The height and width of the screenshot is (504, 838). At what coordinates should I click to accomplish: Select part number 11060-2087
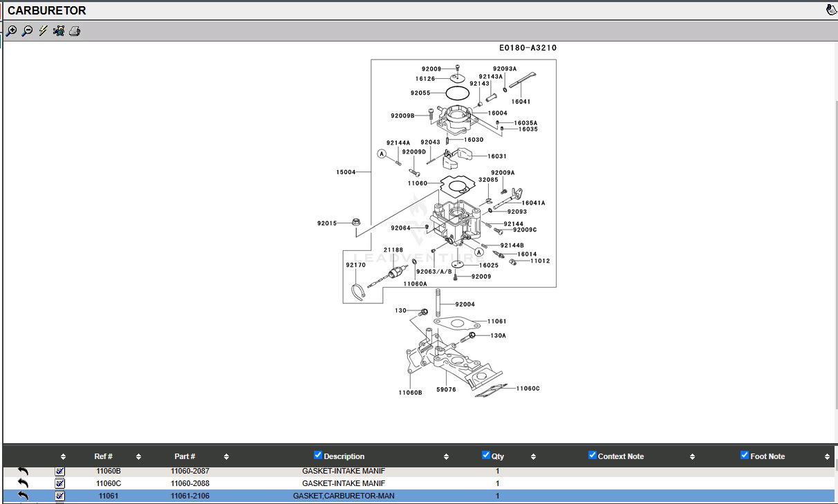pos(190,472)
